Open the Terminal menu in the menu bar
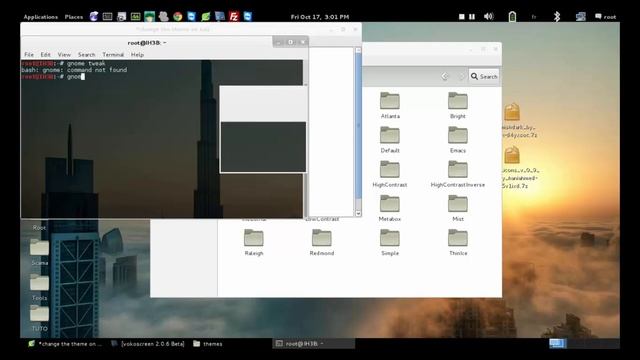Screen dimensions: 640x360 point(113,54)
